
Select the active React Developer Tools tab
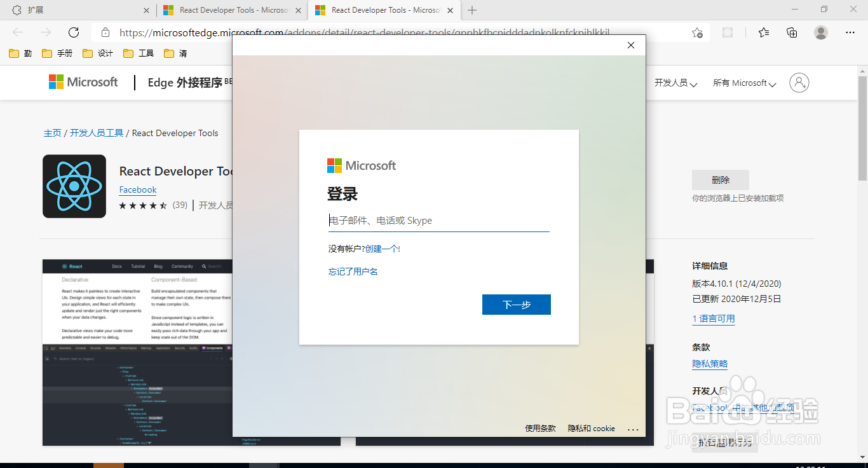[x=384, y=10]
